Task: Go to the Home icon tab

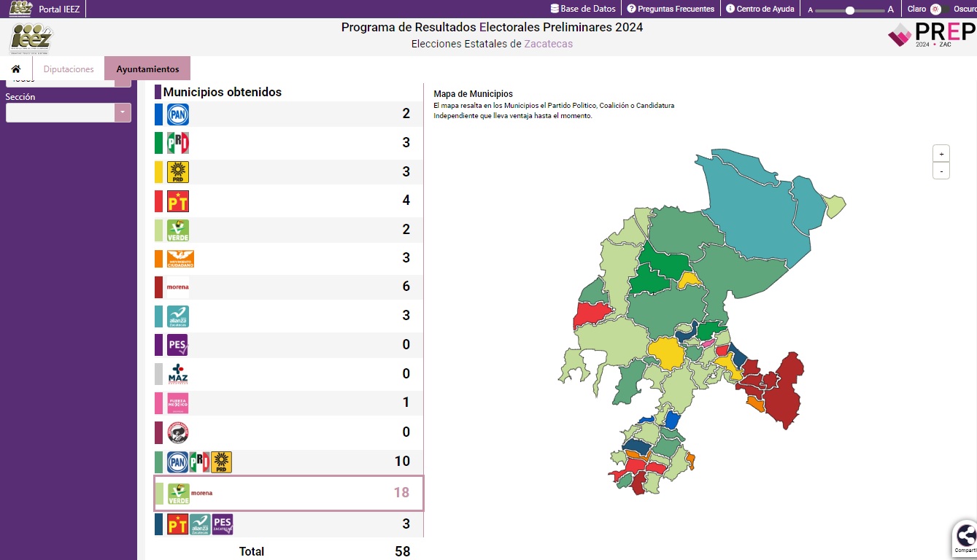Action: click(16, 69)
